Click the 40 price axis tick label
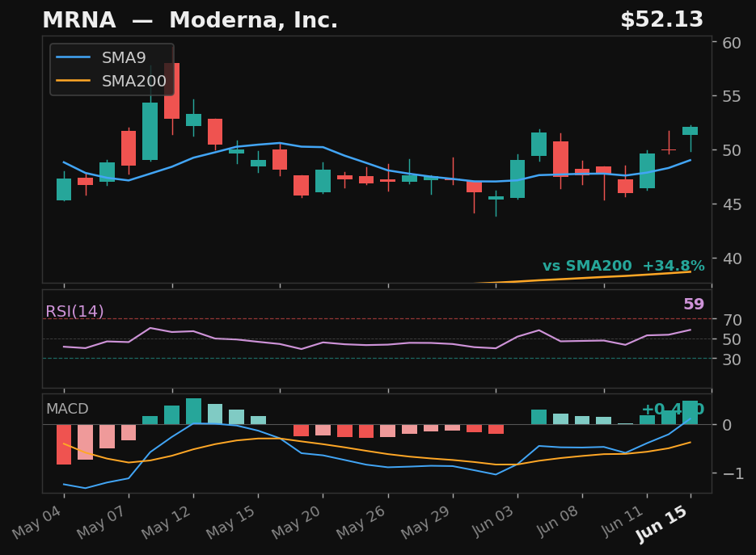The width and height of the screenshot is (756, 555). 732,259
